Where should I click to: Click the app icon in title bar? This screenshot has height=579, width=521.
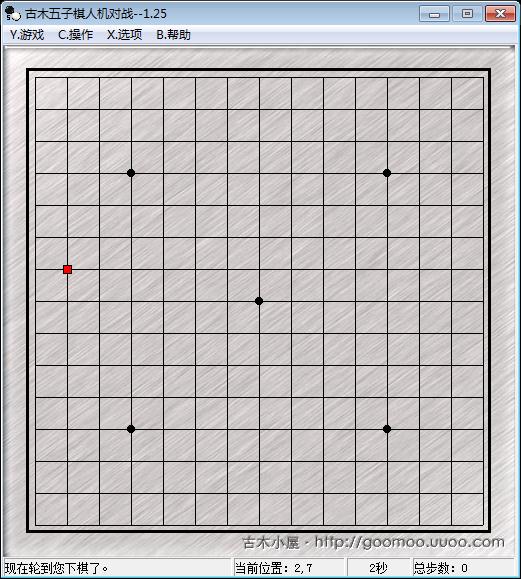point(13,14)
